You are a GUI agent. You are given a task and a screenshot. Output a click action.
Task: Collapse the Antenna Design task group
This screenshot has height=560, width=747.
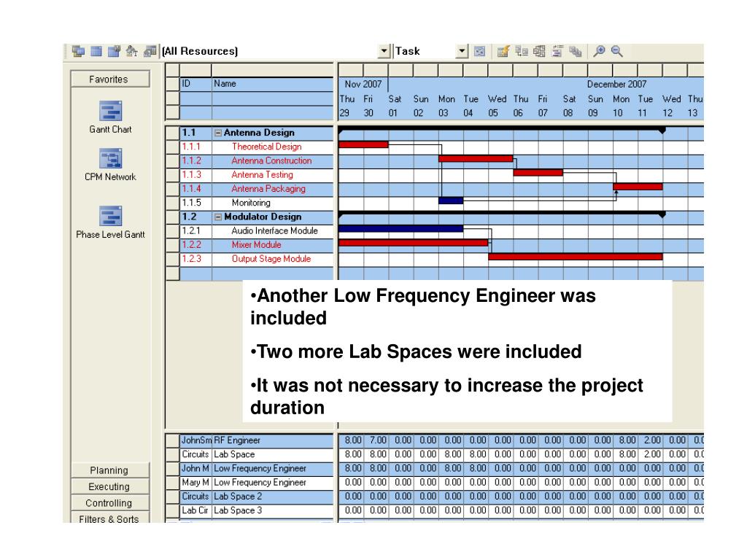coord(218,133)
